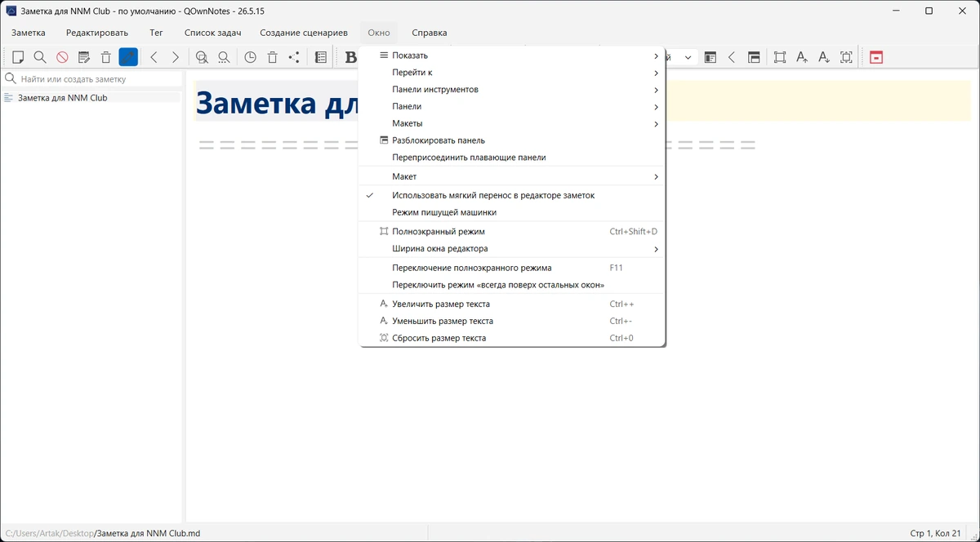Expand the Ширина окна редактора submenu
980x542 pixels.
(x=512, y=249)
